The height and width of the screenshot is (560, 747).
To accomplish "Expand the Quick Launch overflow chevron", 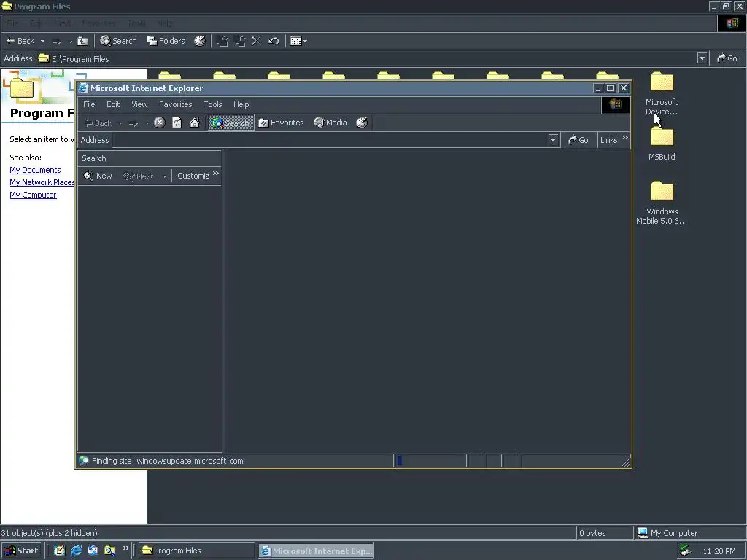I will (125, 548).
